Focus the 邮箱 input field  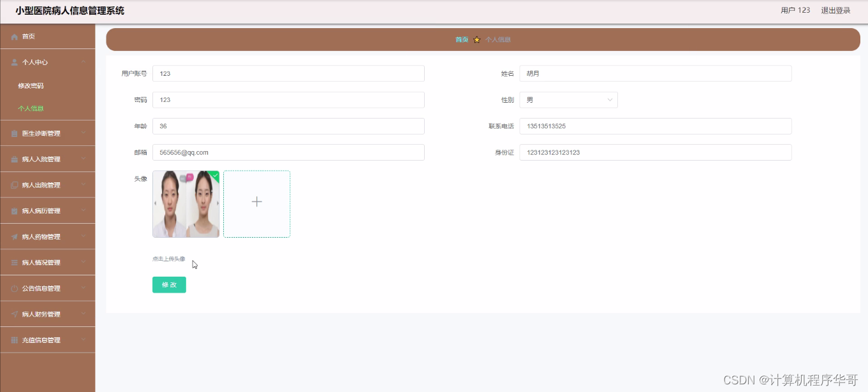(x=288, y=152)
